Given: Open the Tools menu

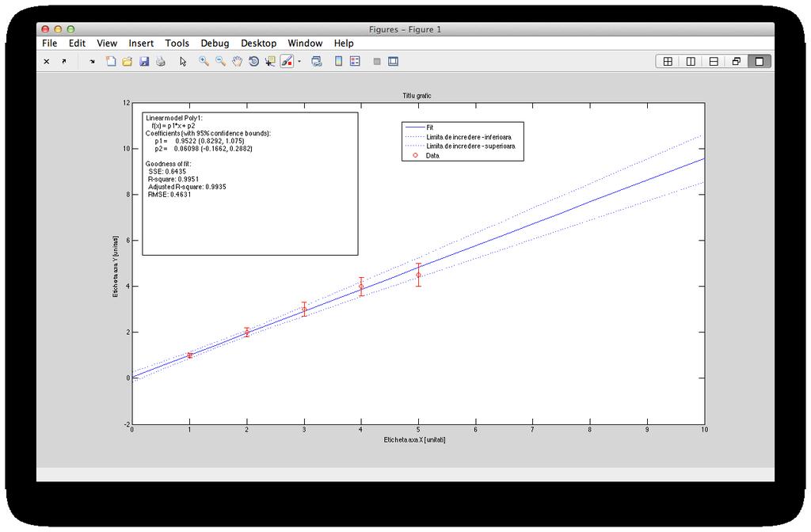Looking at the screenshot, I should click(177, 44).
